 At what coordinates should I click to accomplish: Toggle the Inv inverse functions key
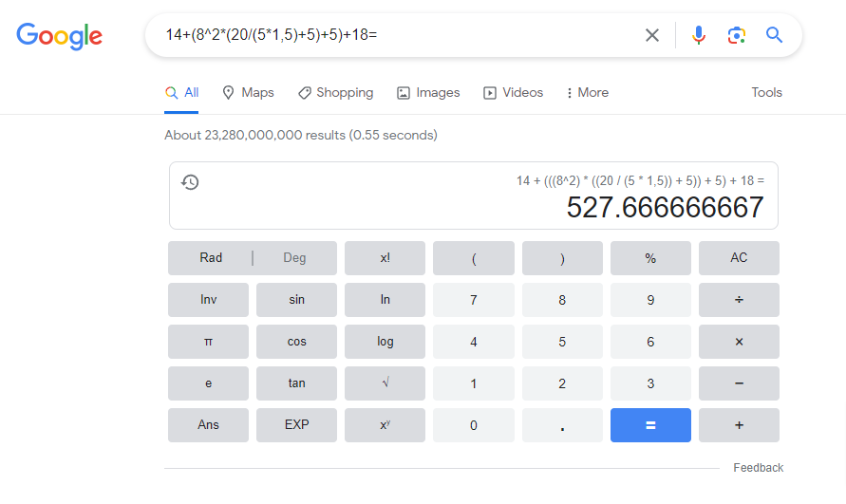[x=209, y=300]
